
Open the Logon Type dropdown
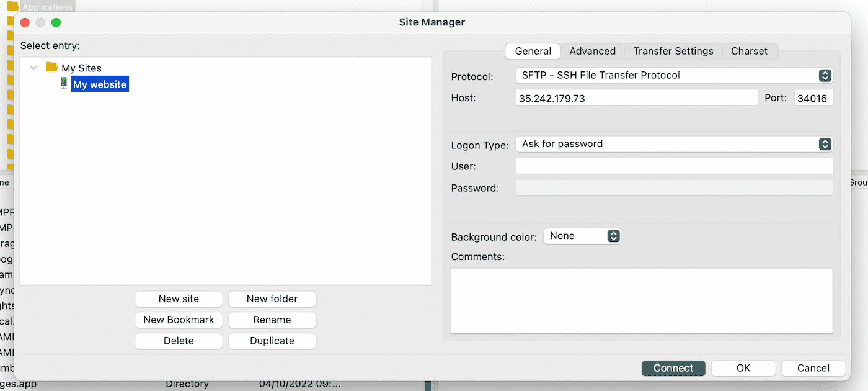(x=673, y=144)
